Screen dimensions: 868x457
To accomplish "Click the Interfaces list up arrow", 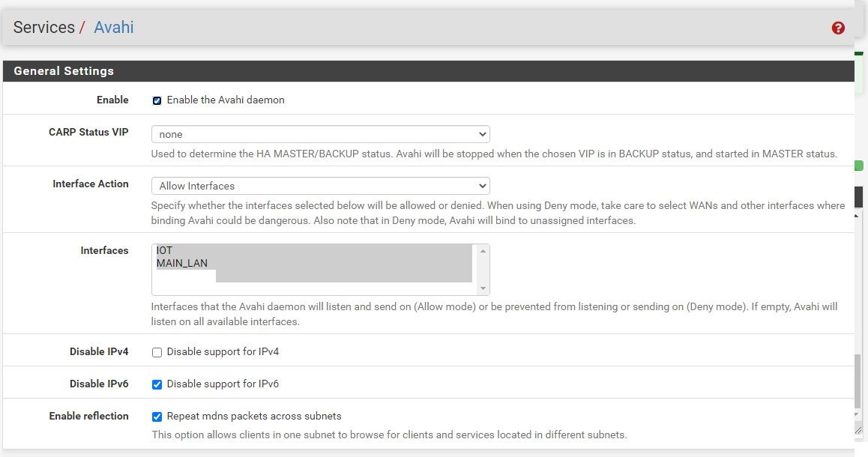I will point(483,251).
